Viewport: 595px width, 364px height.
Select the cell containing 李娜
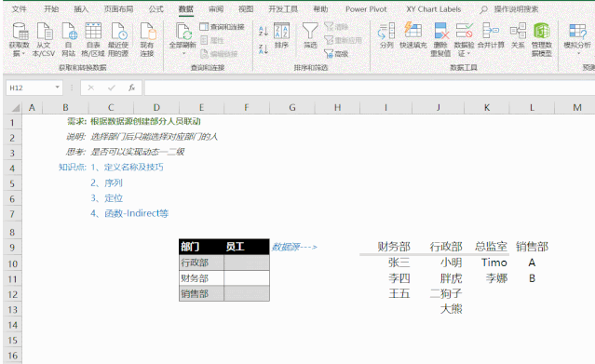[487, 278]
